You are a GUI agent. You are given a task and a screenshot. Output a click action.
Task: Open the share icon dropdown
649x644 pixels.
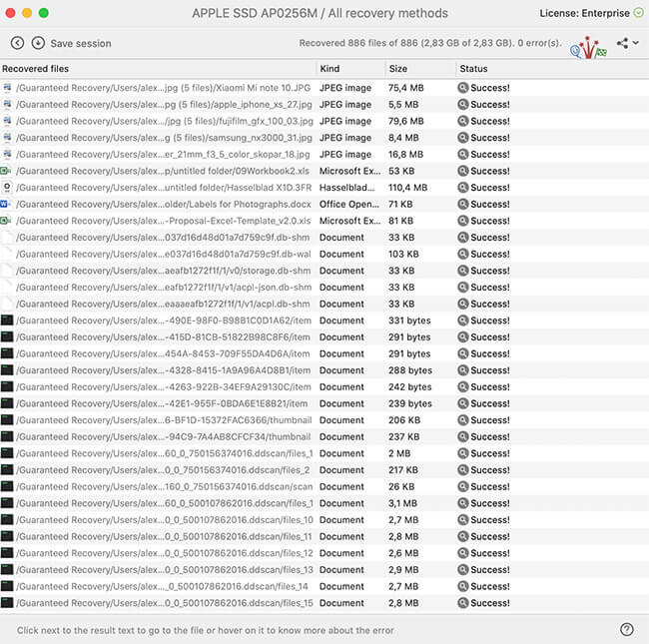627,43
